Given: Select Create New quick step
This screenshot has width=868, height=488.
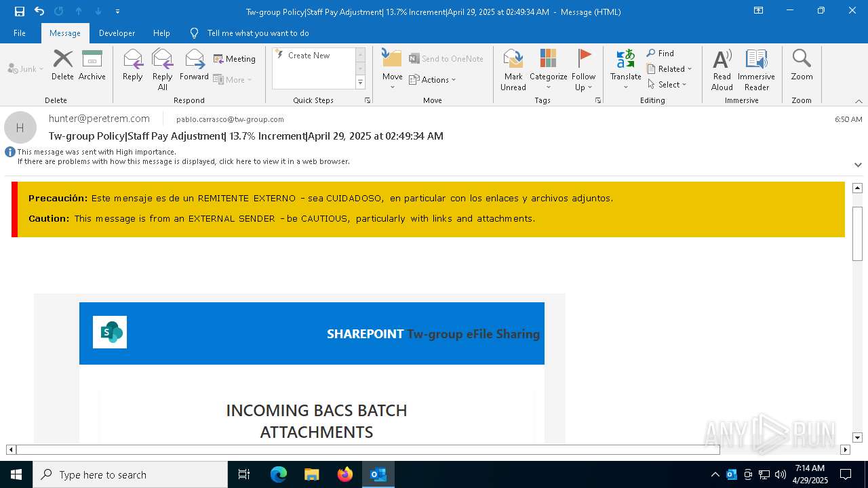Looking at the screenshot, I should (314, 56).
